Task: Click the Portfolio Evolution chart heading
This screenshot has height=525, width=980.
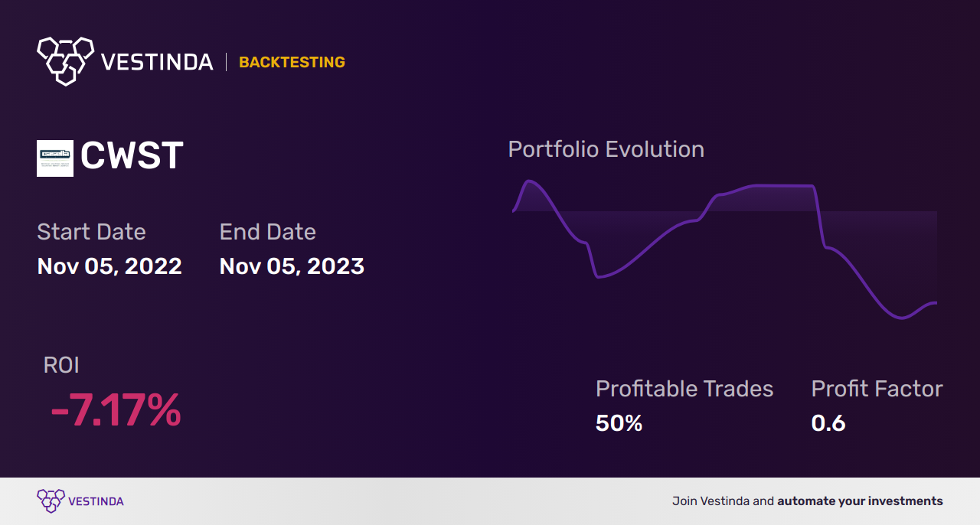Action: (x=606, y=149)
